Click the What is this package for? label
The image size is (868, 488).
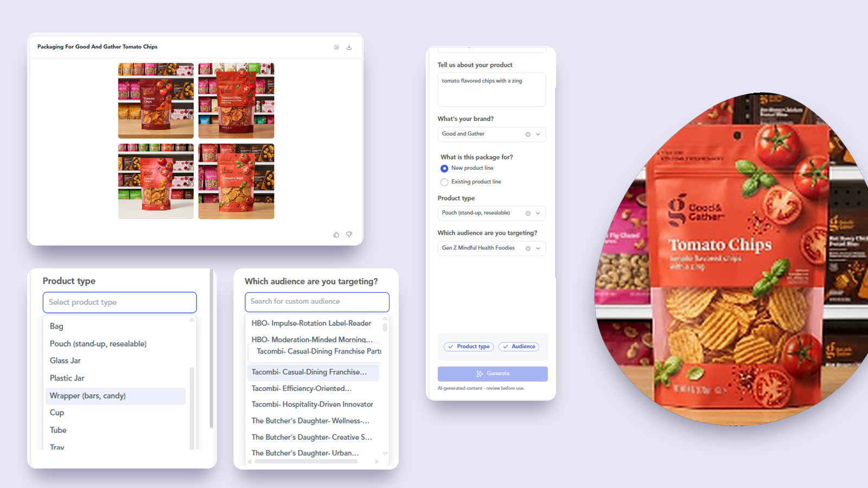(477, 157)
